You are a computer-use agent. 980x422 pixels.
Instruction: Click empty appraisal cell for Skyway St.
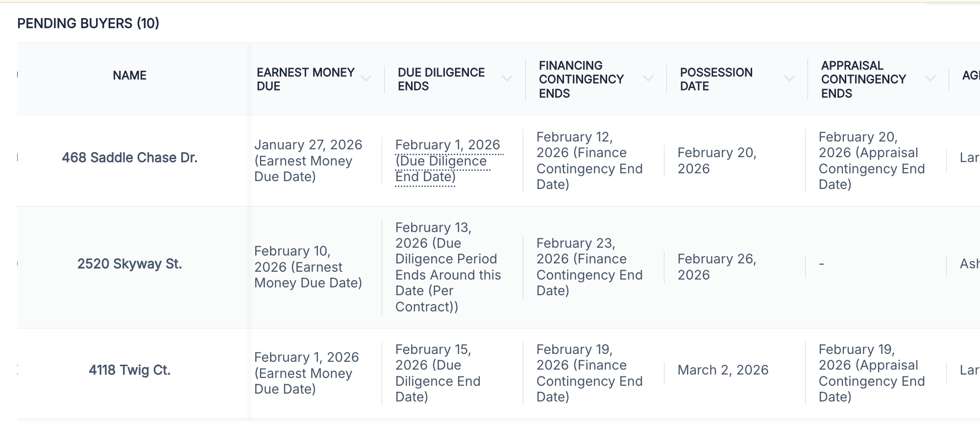click(822, 264)
